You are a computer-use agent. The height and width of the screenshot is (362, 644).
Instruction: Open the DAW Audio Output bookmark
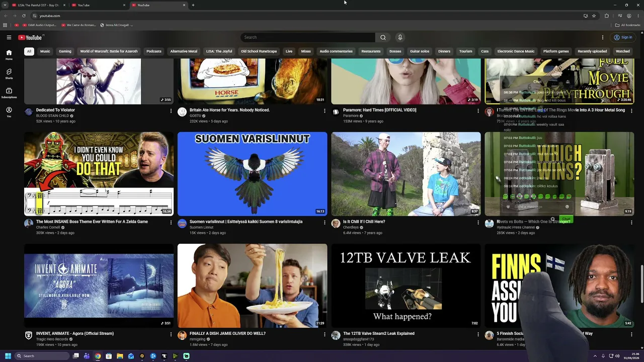[x=39, y=25]
